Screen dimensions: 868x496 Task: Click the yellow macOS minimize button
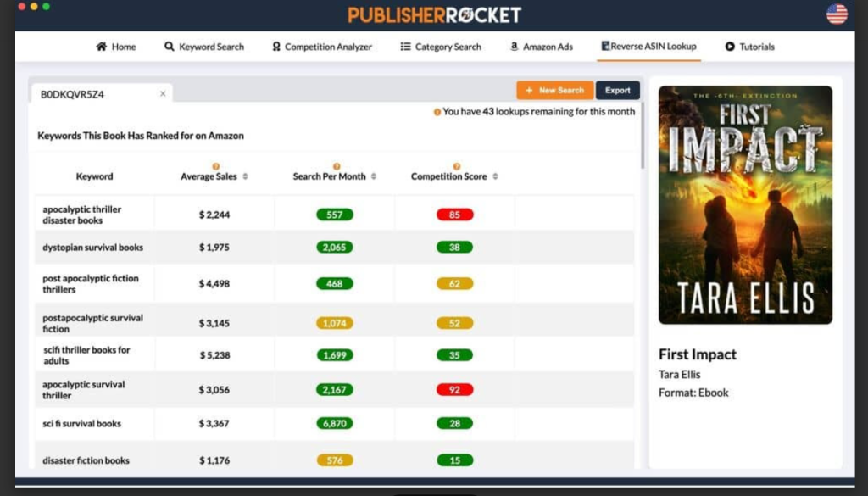[x=34, y=7]
